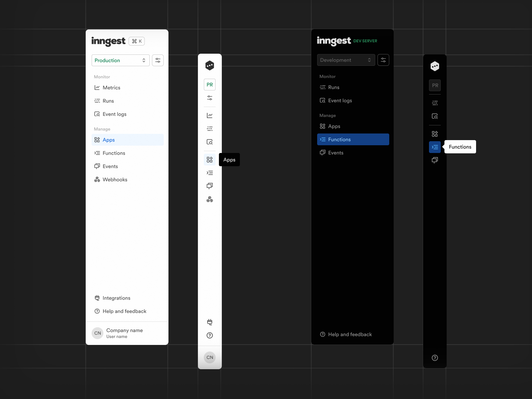Click the Inngest hexagon logo icon
Viewport: 532px width, 399px height.
210,65
